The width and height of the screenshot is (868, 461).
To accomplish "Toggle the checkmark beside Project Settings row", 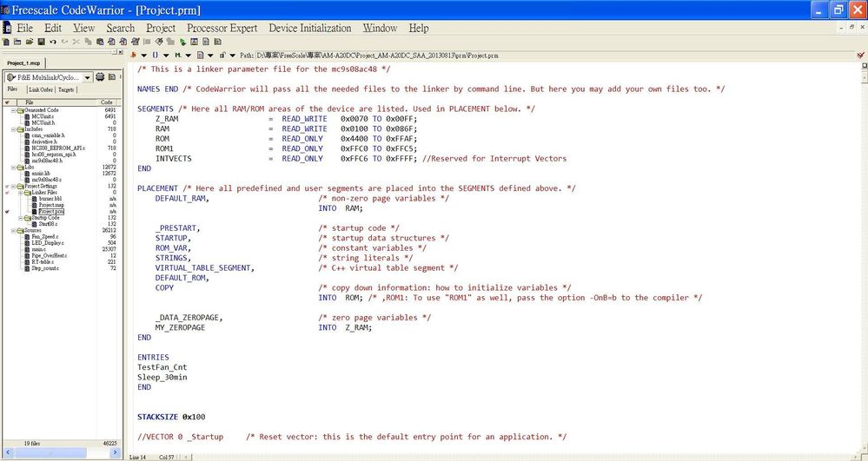I will pyautogui.click(x=7, y=187).
